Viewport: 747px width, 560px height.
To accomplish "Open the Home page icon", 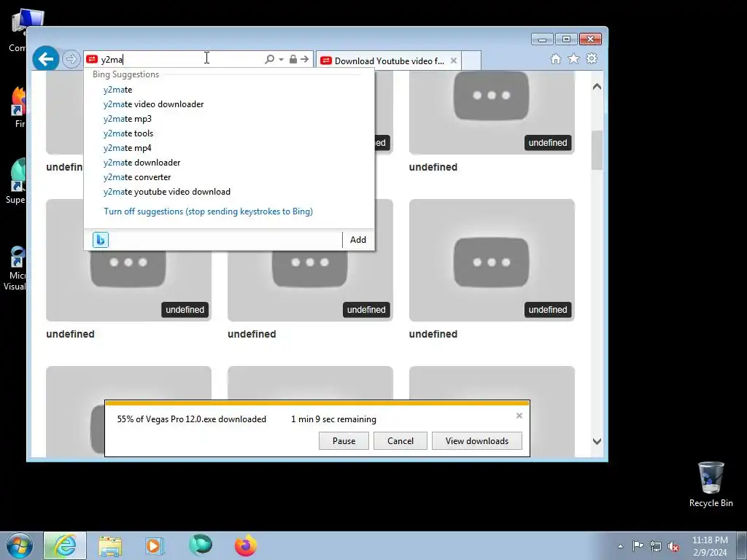I will pyautogui.click(x=555, y=58).
